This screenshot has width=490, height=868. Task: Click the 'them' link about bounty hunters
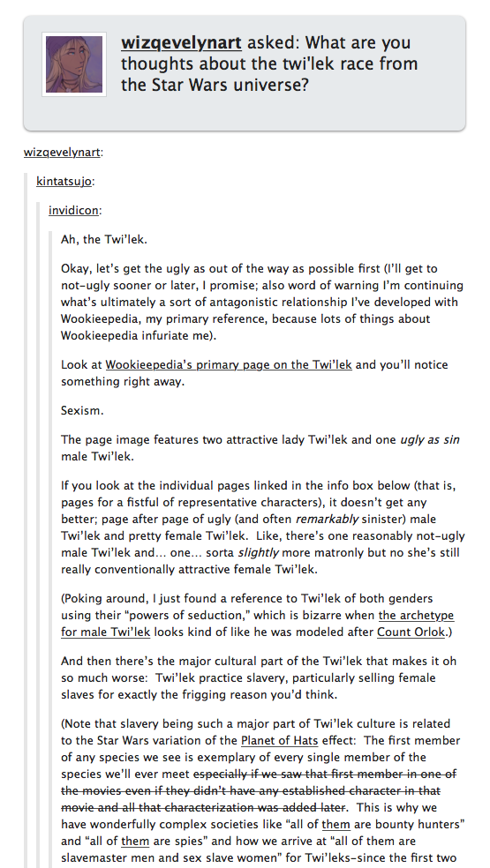[335, 825]
